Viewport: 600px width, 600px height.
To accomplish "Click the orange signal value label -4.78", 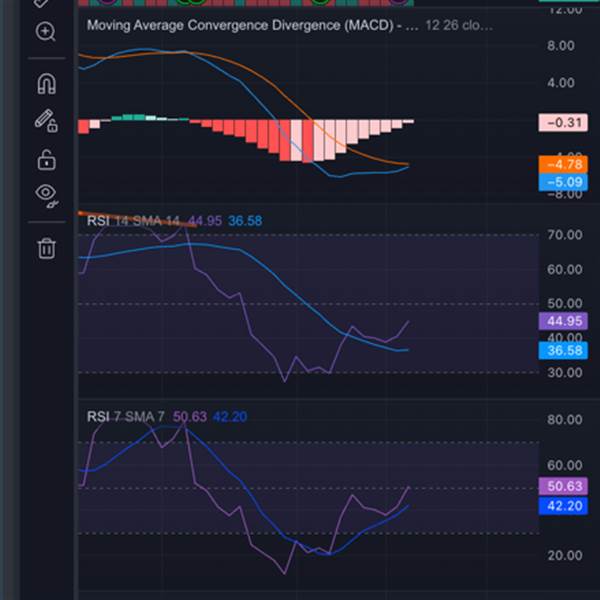I will tap(563, 165).
